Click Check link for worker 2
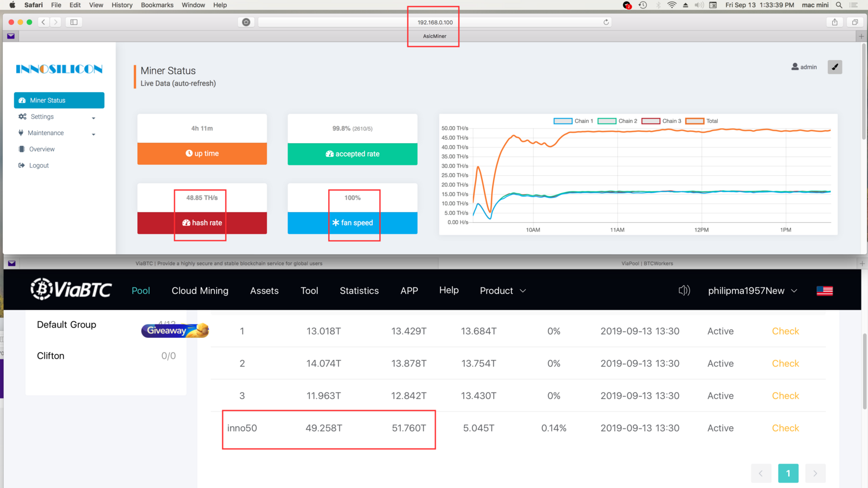Screen dimensions: 868x488 [x=786, y=363]
